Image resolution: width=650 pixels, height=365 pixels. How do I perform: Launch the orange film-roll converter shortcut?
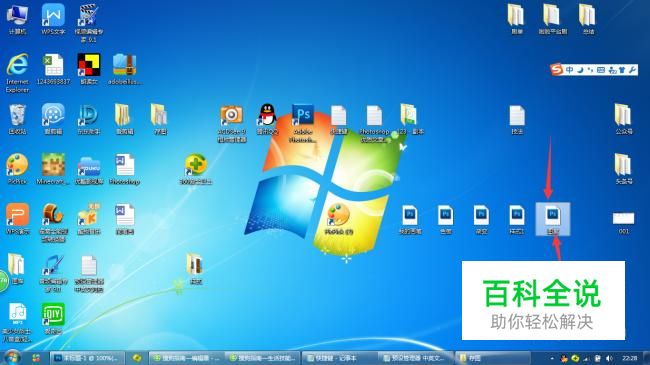[x=53, y=223]
